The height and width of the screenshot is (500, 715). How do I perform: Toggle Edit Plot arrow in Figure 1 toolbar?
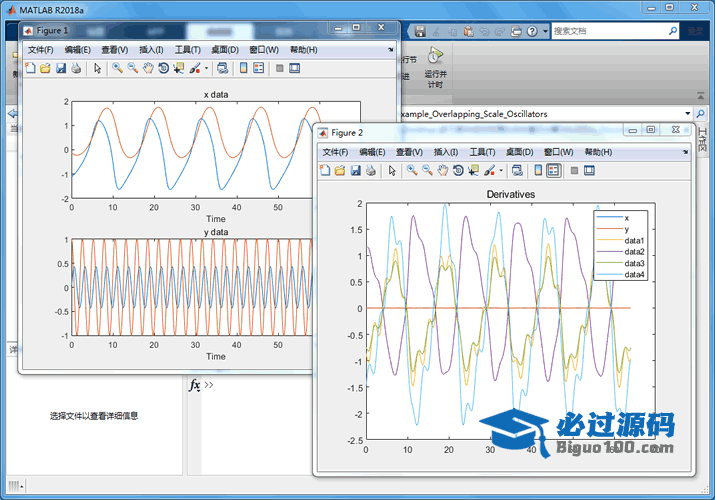point(97,68)
